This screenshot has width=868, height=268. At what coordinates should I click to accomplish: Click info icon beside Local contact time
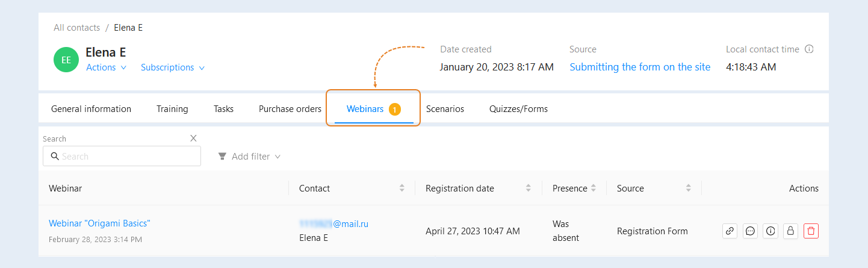[809, 49]
